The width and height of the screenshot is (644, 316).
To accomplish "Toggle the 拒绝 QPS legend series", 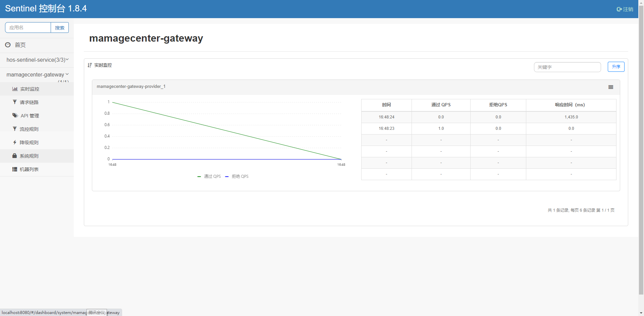I will [237, 176].
